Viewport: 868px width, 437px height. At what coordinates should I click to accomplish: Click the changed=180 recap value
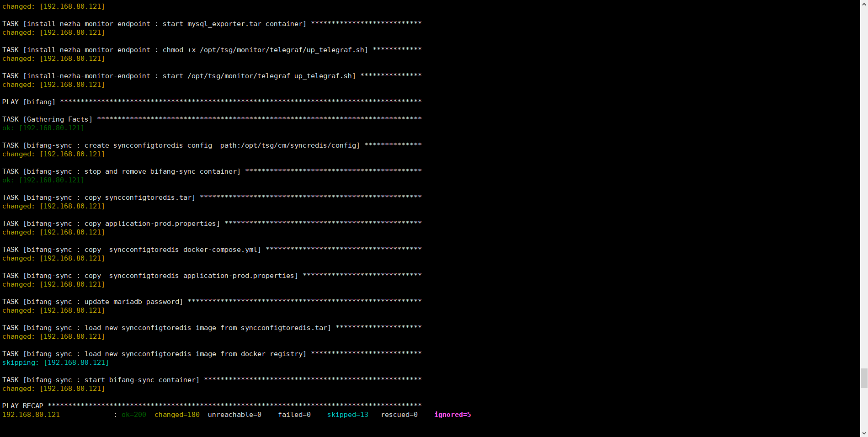(x=177, y=415)
